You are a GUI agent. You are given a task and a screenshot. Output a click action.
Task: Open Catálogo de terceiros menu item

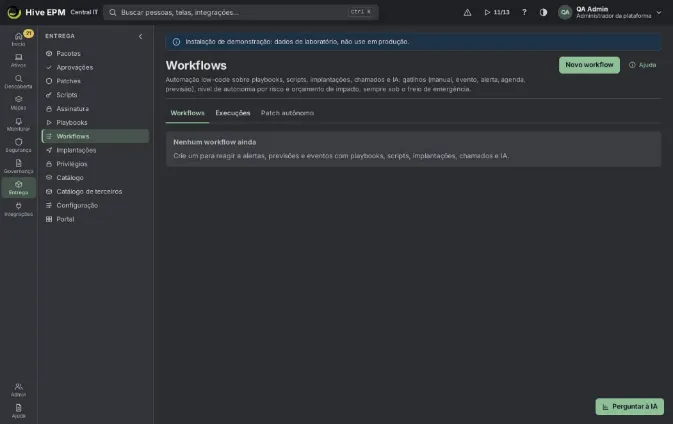95,191
